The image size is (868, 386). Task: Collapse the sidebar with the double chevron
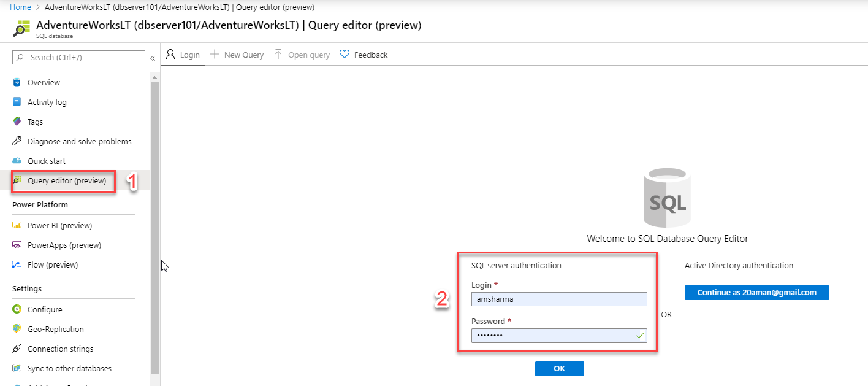point(153,58)
